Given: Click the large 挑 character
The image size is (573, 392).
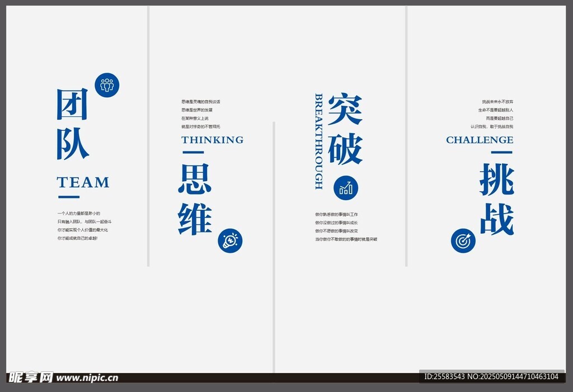Looking at the screenshot, I should (x=497, y=178).
